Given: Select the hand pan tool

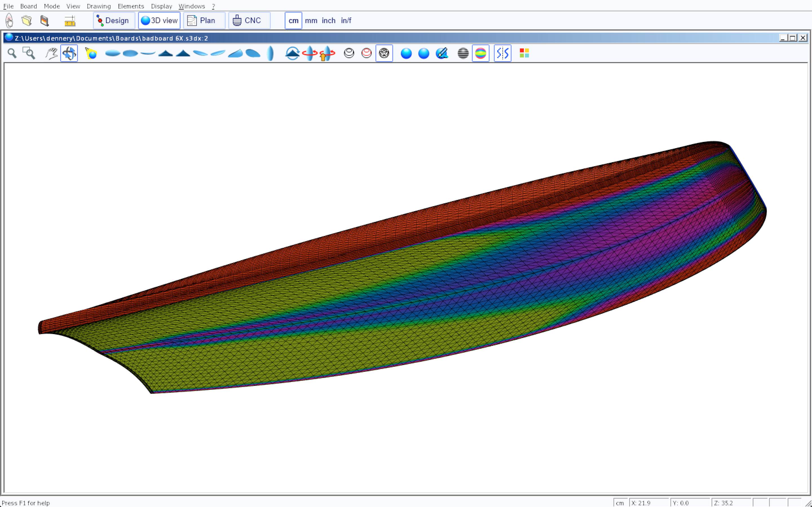Looking at the screenshot, I should point(51,53).
